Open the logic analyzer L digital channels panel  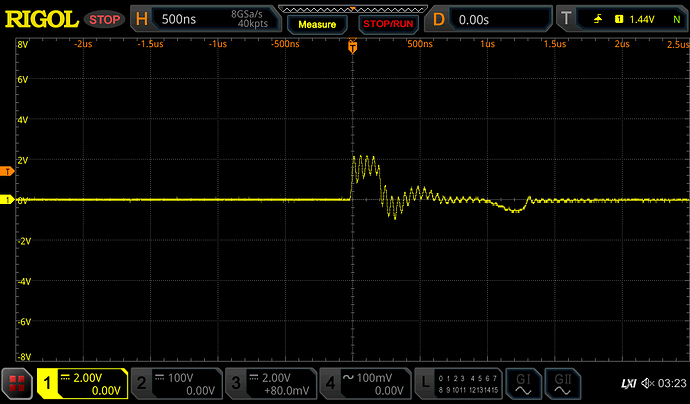point(456,383)
